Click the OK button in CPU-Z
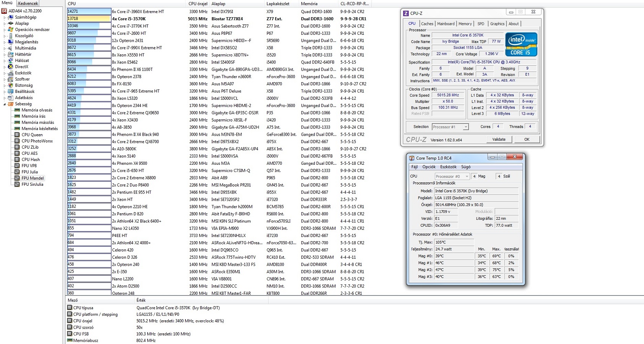 527,140
